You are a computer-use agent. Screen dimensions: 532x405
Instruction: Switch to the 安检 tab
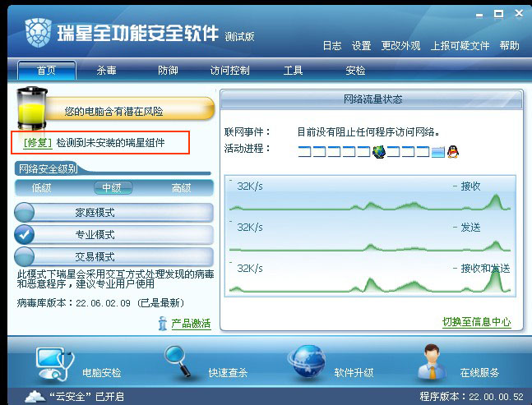[355, 71]
